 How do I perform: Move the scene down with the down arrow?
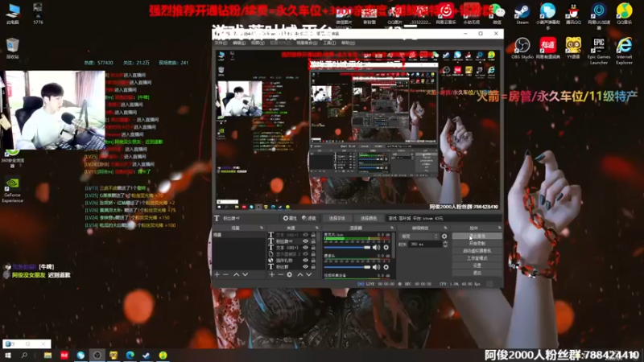pyautogui.click(x=246, y=274)
